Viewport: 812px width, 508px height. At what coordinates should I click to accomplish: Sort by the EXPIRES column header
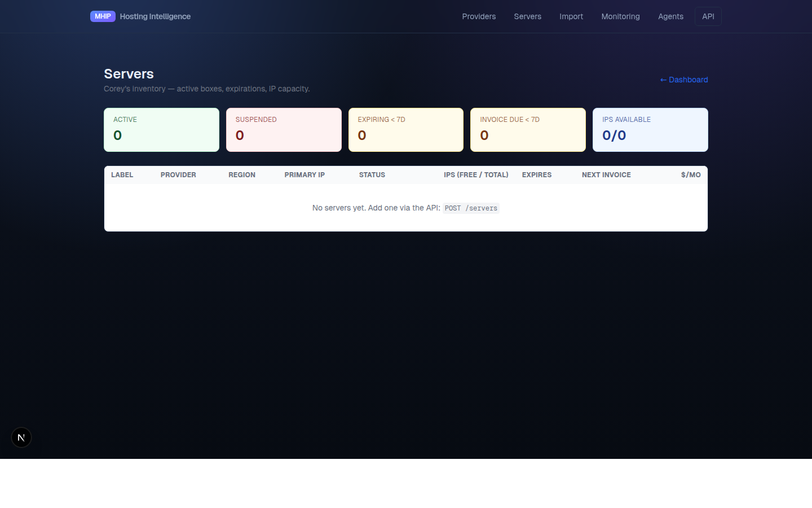point(536,175)
